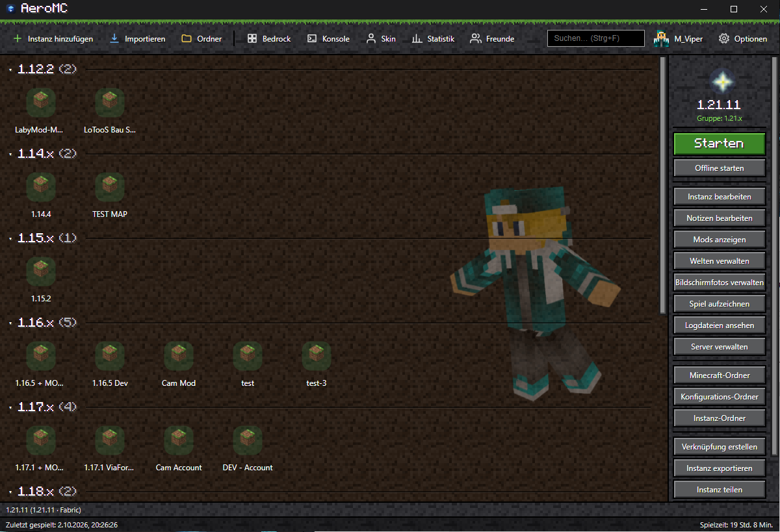Screen dimensions: 780x532
Task: Click the Gruppe: 1.21.x label
Action: (719, 118)
